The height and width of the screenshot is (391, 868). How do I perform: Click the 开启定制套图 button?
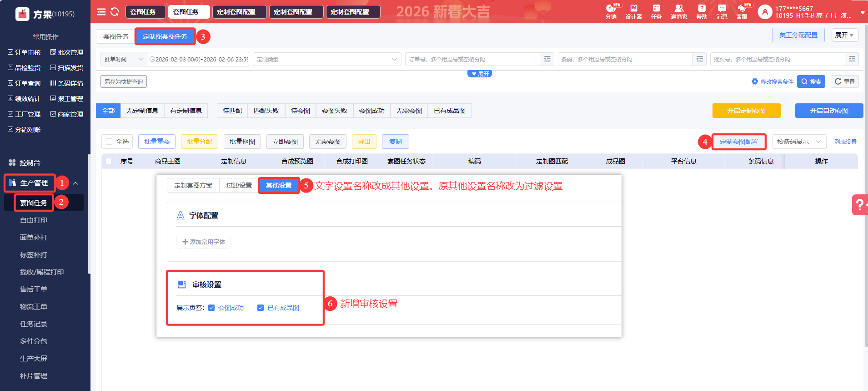746,111
